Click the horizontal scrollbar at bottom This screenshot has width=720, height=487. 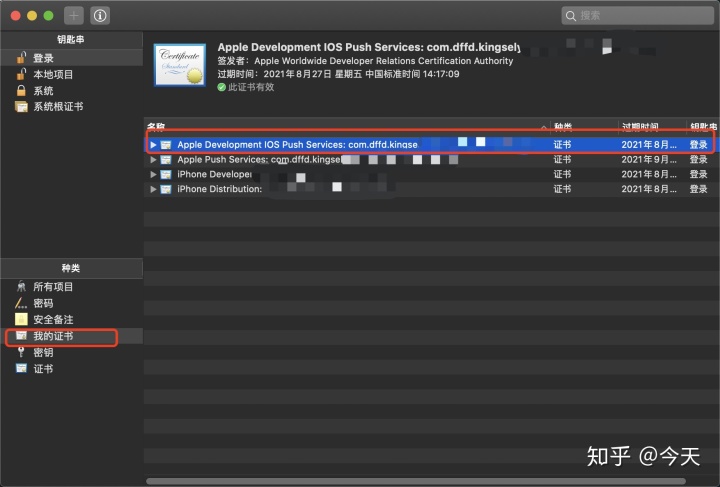click(416, 481)
